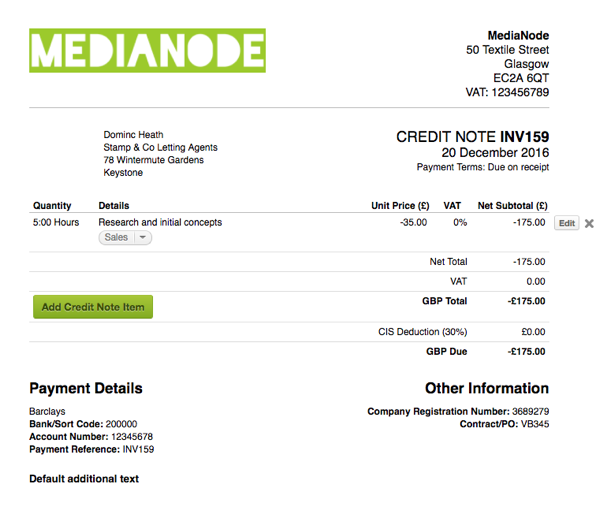This screenshot has height=522, width=600.
Task: Click the 5:00 Hours quantity
Action: coord(56,222)
